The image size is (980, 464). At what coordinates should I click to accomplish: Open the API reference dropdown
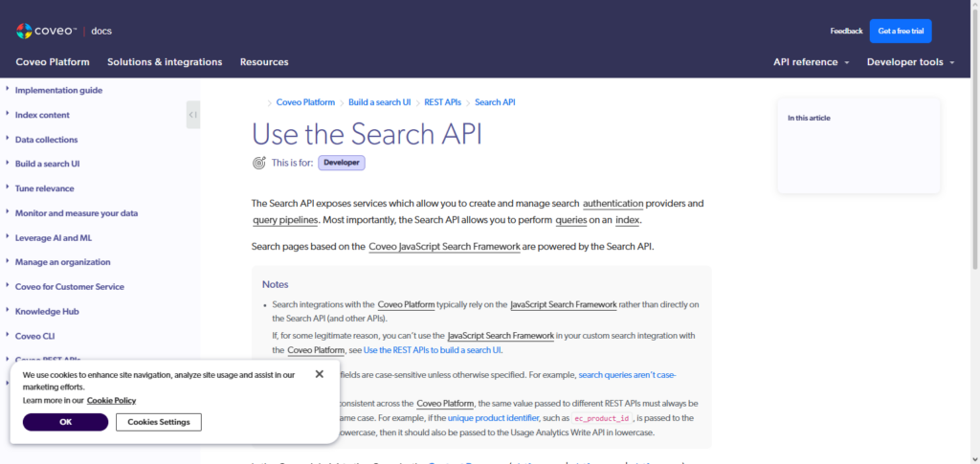point(812,62)
